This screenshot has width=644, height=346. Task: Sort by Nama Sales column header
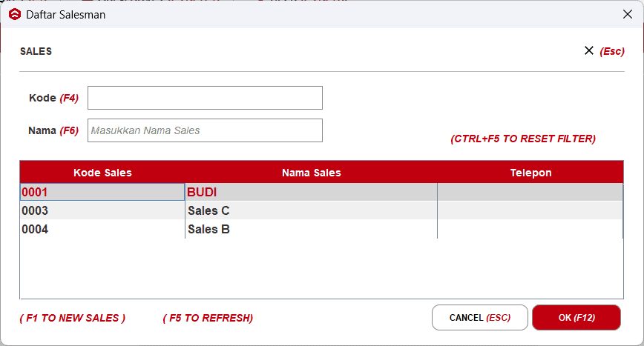click(312, 173)
